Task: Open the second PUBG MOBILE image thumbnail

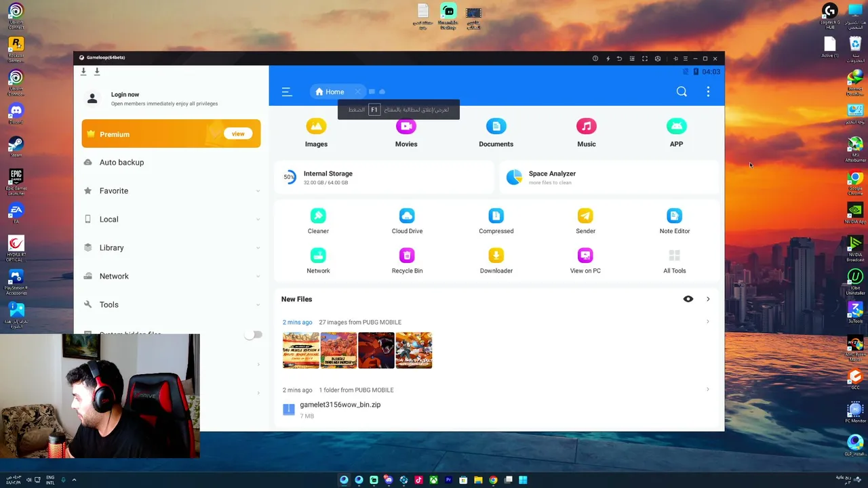Action: [338, 350]
